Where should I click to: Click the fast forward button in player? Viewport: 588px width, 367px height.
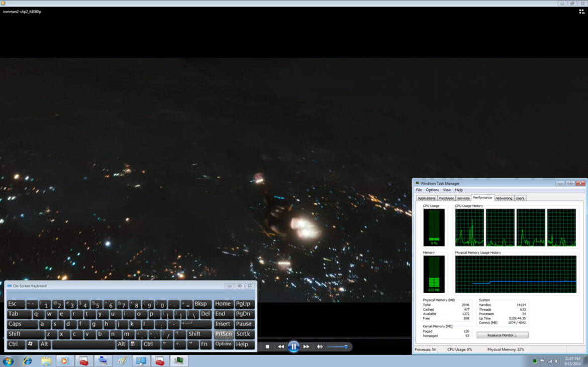pos(307,347)
